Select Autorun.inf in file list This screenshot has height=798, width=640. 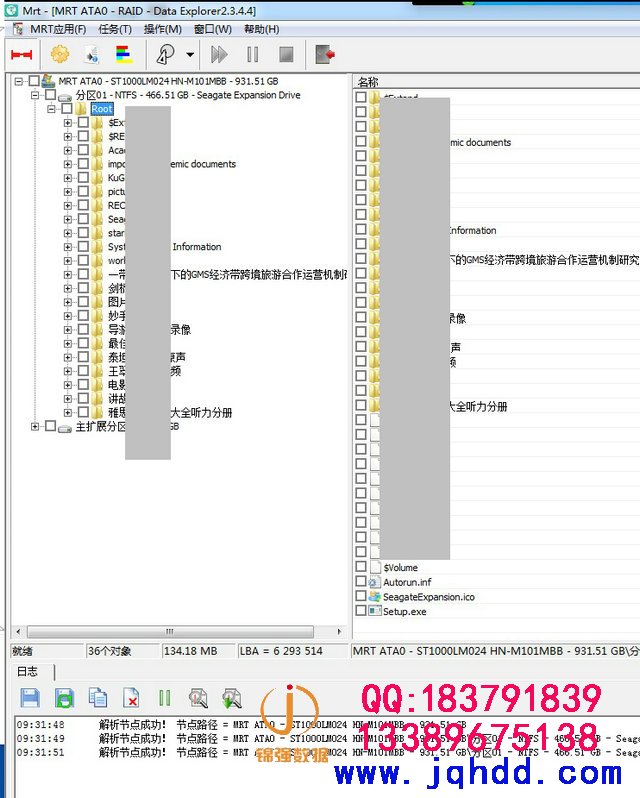pyautogui.click(x=407, y=582)
